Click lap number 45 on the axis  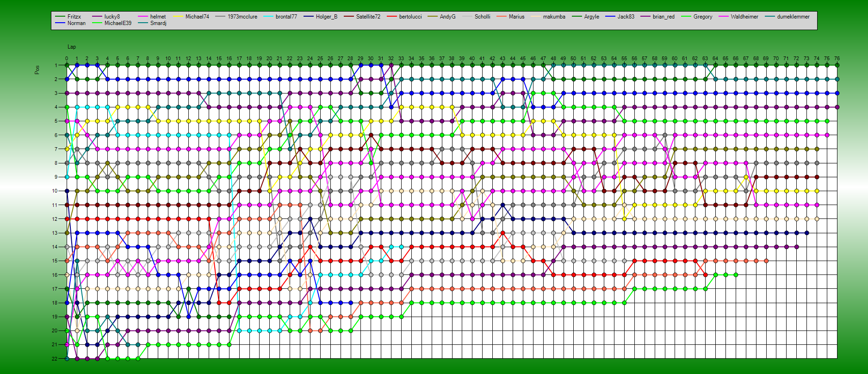[x=523, y=59]
